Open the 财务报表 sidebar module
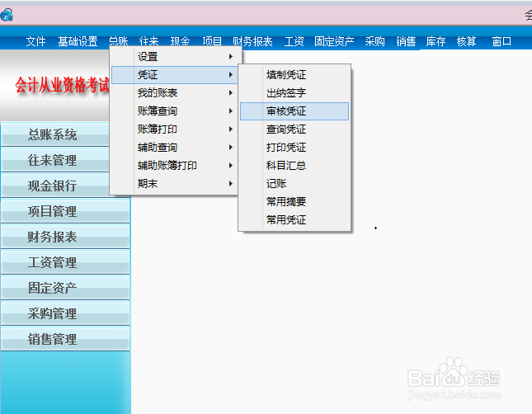Screen dimensions: 532x414 [65, 237]
